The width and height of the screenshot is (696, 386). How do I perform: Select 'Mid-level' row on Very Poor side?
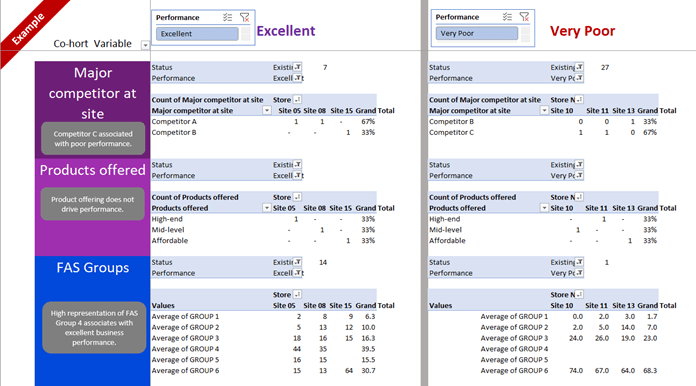[445, 230]
